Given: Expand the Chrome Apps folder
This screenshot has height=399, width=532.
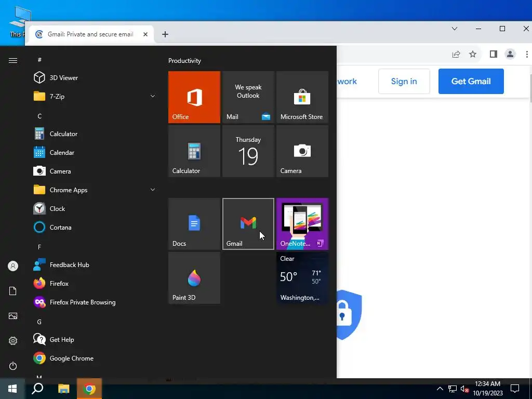Looking at the screenshot, I should (95, 190).
